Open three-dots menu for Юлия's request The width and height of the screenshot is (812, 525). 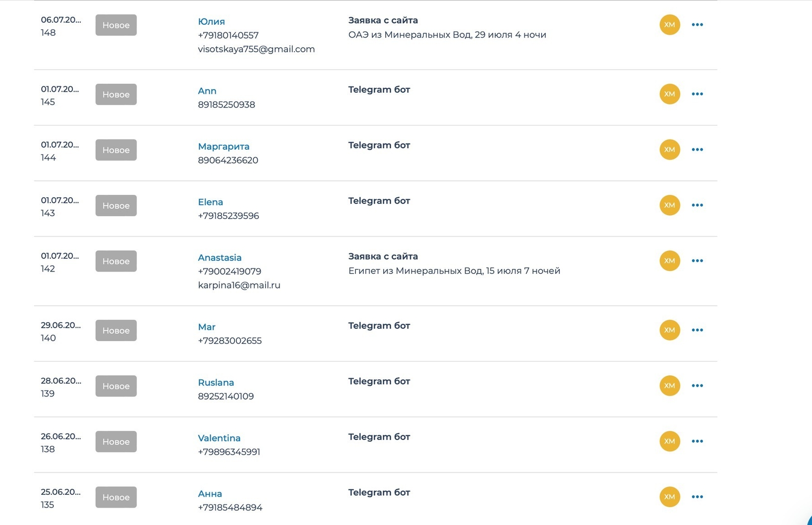pyautogui.click(x=697, y=25)
